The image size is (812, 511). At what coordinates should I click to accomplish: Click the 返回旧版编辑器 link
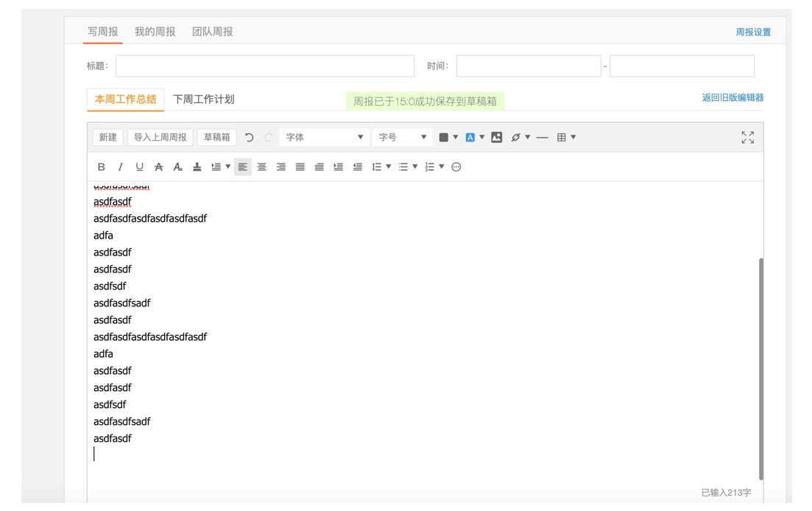(x=732, y=97)
